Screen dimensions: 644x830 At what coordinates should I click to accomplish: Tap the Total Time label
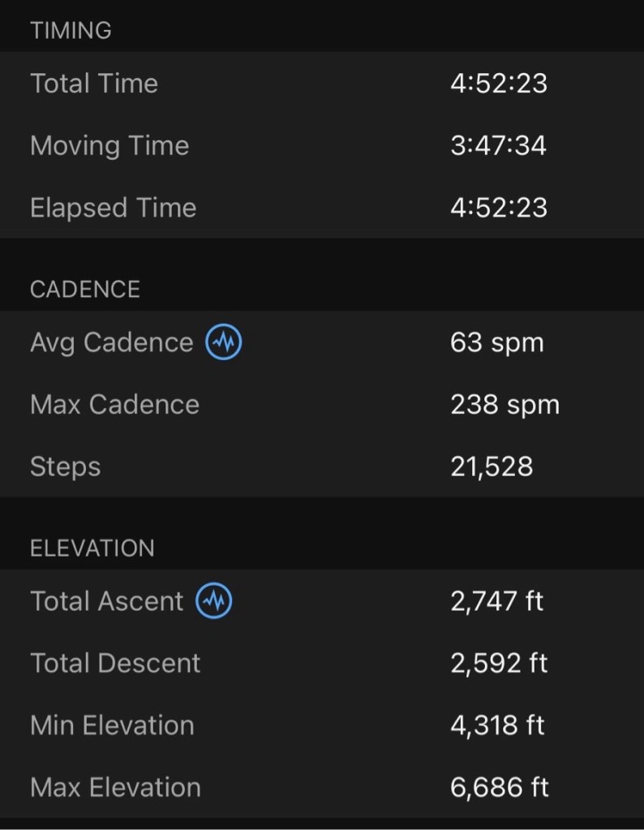[94, 84]
